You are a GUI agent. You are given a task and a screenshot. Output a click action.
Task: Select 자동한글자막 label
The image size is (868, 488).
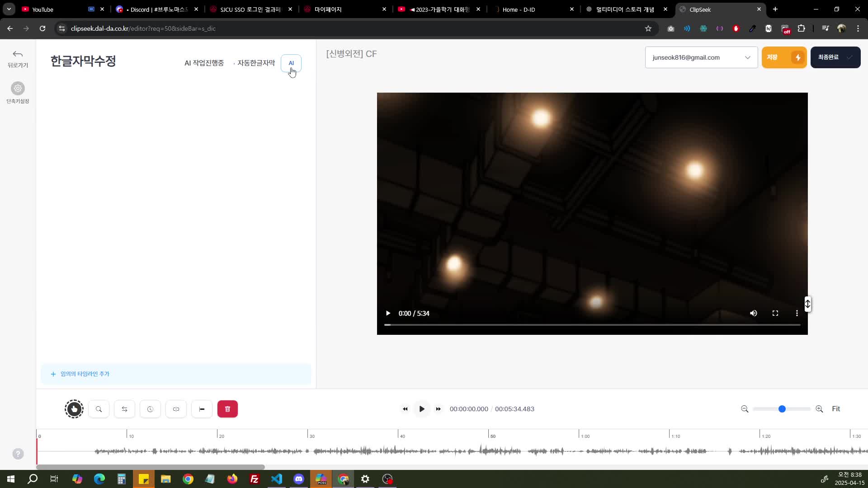point(256,63)
